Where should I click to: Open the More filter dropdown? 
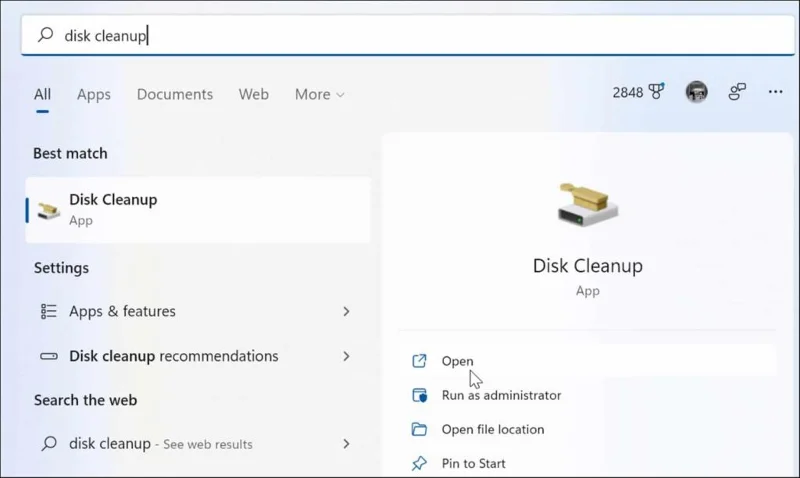[x=319, y=94]
